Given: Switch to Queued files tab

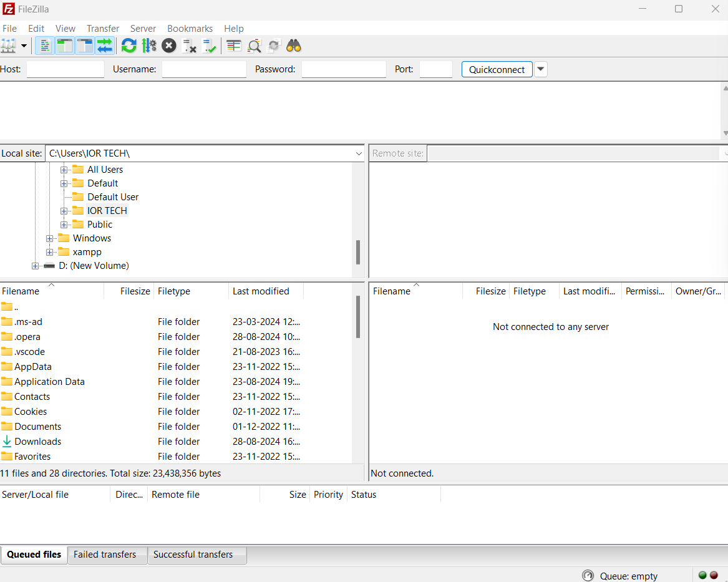Looking at the screenshot, I should pos(34,555).
